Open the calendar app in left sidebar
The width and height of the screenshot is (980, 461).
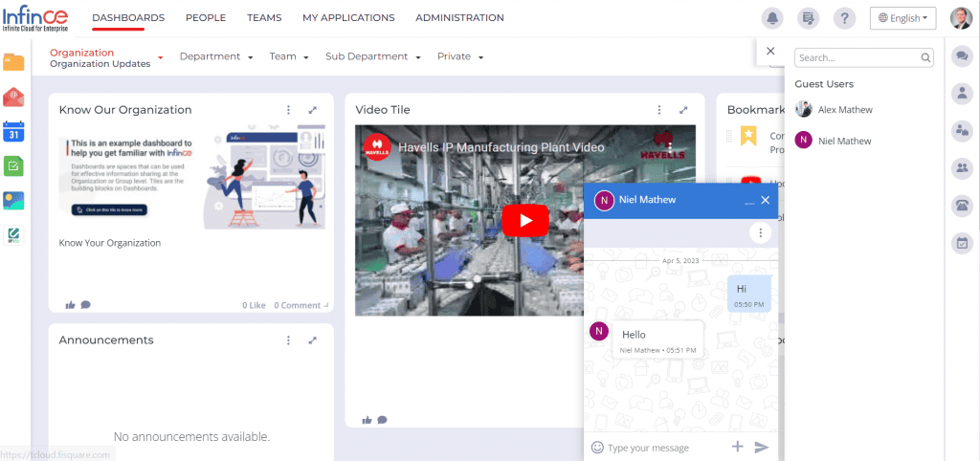click(x=13, y=131)
